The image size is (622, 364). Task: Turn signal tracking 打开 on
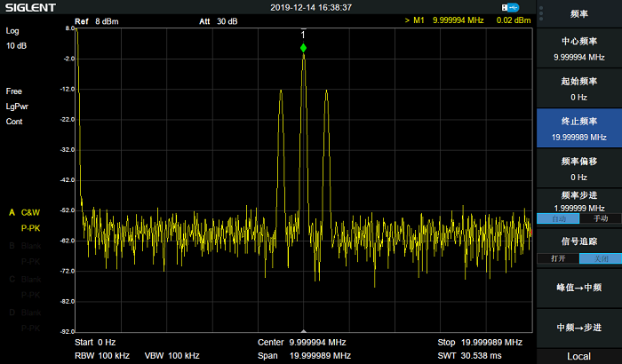pos(558,258)
